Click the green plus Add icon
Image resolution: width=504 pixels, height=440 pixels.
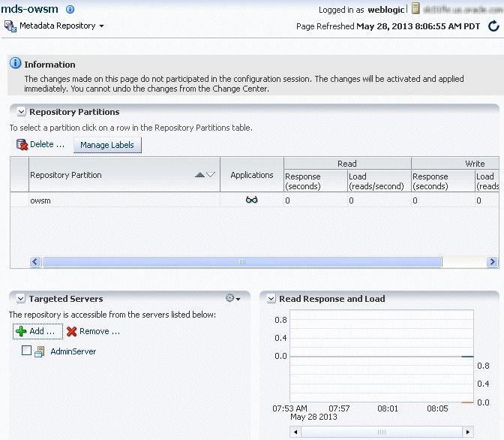[21, 331]
